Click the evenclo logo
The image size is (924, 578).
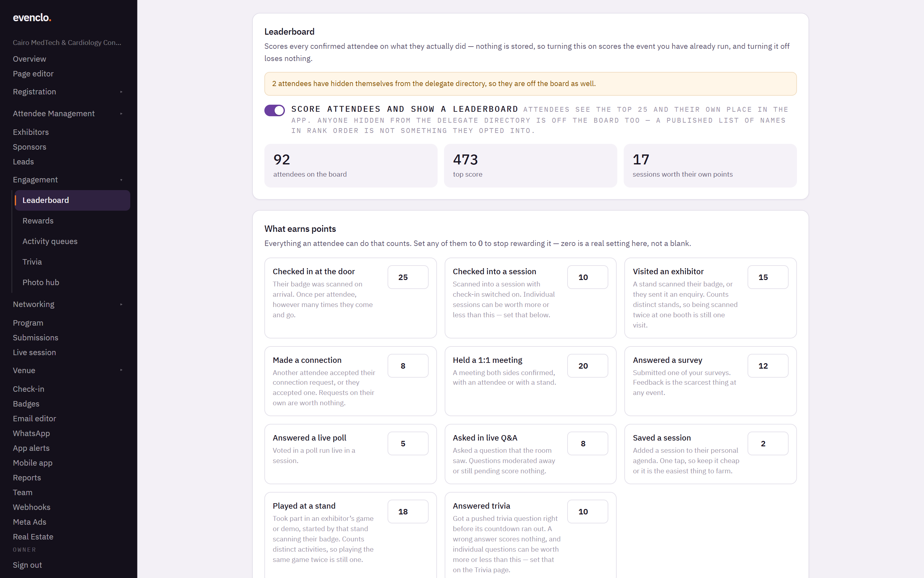[32, 18]
